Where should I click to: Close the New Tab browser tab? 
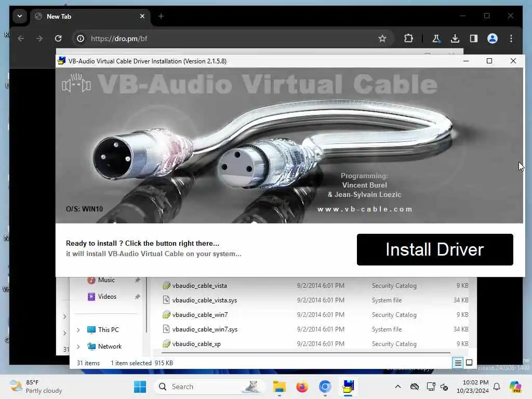pyautogui.click(x=142, y=16)
